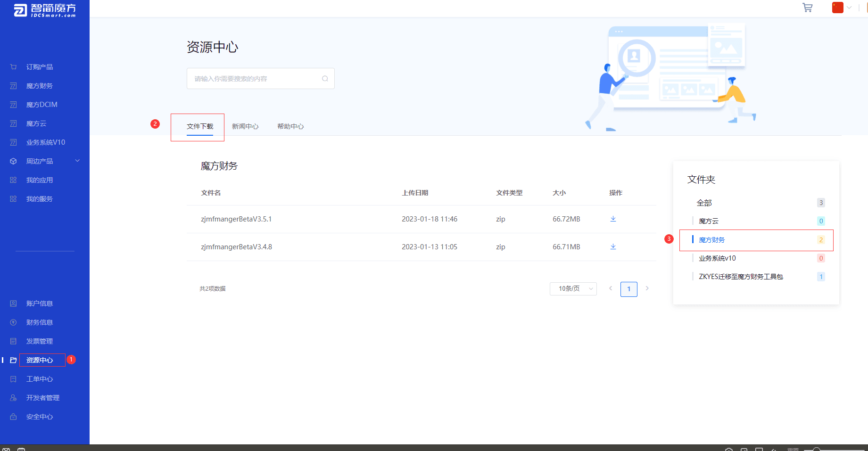Open the language selector with China flag
868x451 pixels.
842,8
